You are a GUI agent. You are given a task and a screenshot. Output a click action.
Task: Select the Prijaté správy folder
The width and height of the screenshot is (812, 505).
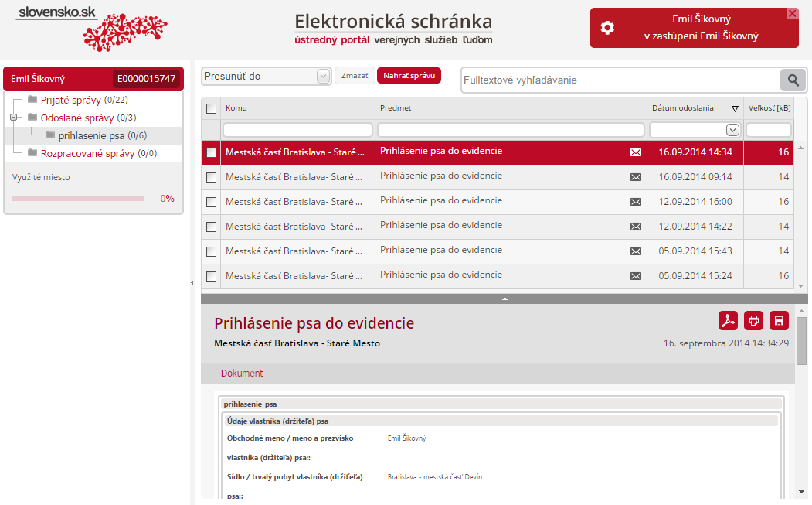point(70,100)
